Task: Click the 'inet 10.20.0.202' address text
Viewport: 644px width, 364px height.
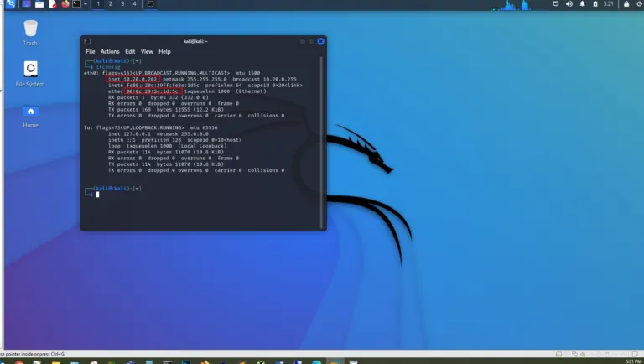Action: 132,80
